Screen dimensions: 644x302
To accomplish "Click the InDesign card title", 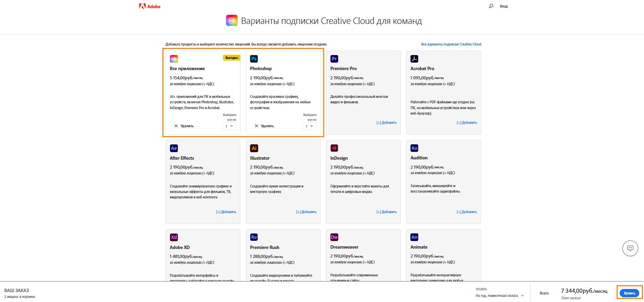I will 339,158.
